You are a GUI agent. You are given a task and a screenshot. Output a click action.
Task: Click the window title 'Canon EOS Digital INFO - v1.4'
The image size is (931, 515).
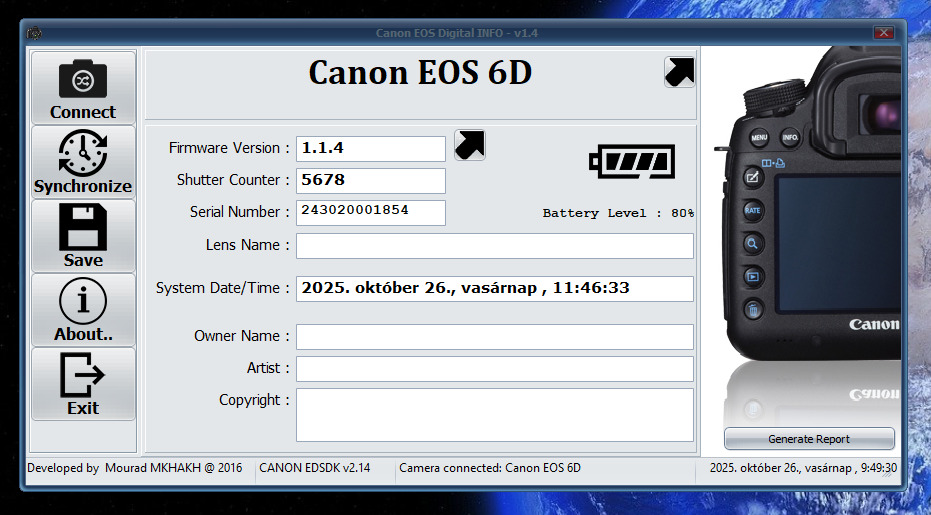pos(457,33)
